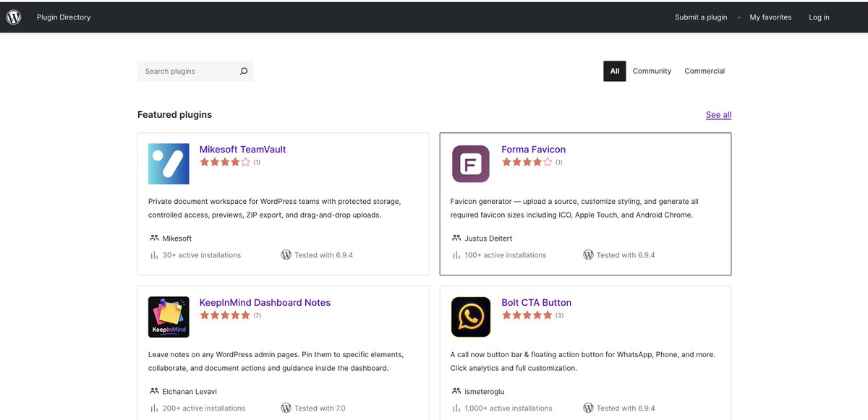868x420 pixels.
Task: Switch to Commercial plugins filter
Action: 705,71
